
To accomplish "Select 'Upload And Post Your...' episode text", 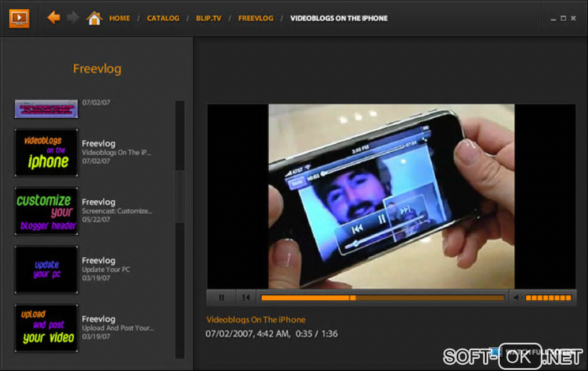I will pyautogui.click(x=118, y=328).
